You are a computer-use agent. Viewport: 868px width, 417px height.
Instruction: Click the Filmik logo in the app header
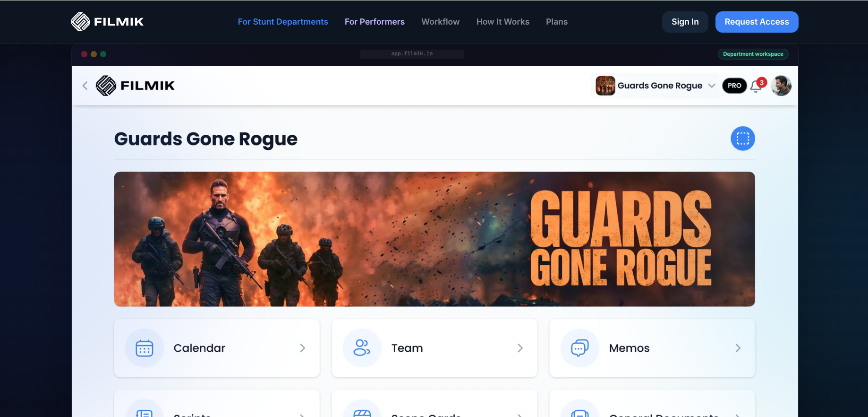[x=135, y=86]
